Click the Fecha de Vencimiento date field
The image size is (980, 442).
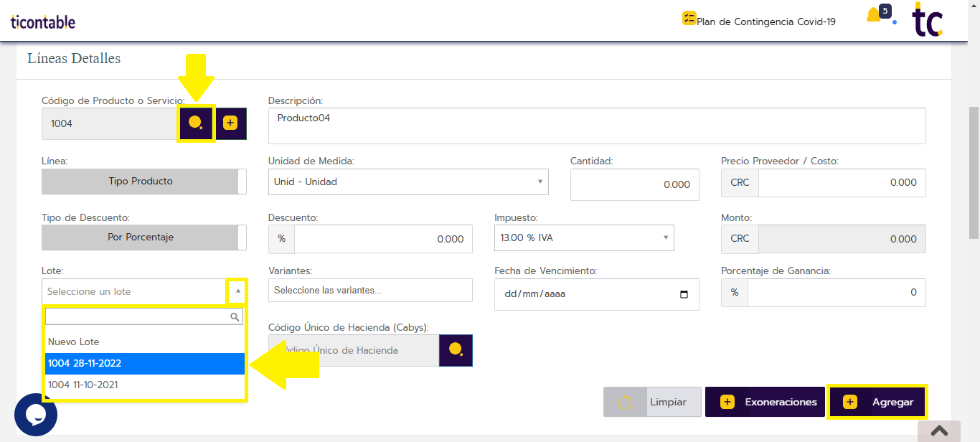pos(597,294)
